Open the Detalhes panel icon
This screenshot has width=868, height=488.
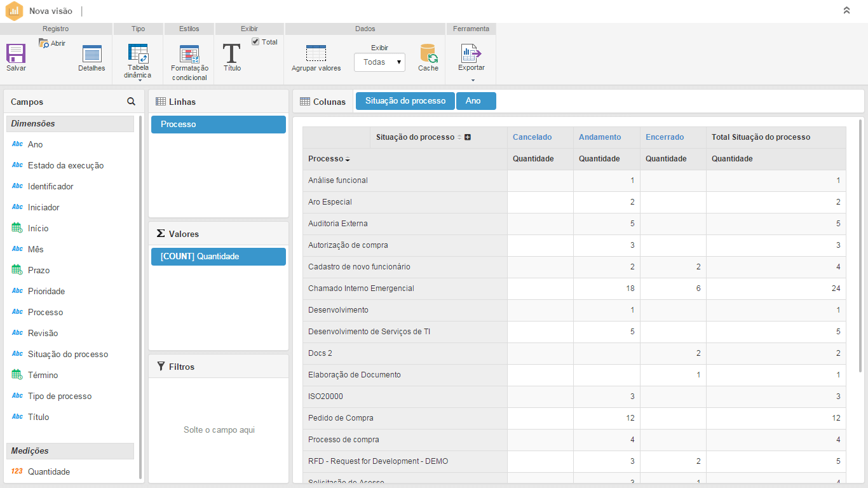click(92, 55)
